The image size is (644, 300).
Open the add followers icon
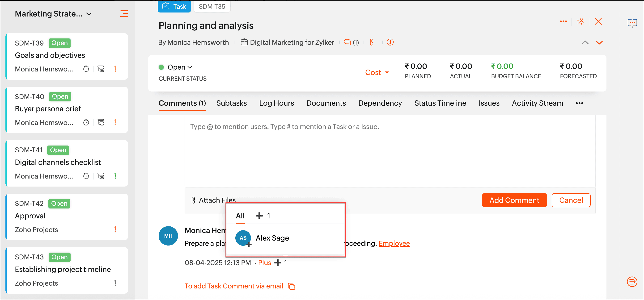pyautogui.click(x=580, y=21)
